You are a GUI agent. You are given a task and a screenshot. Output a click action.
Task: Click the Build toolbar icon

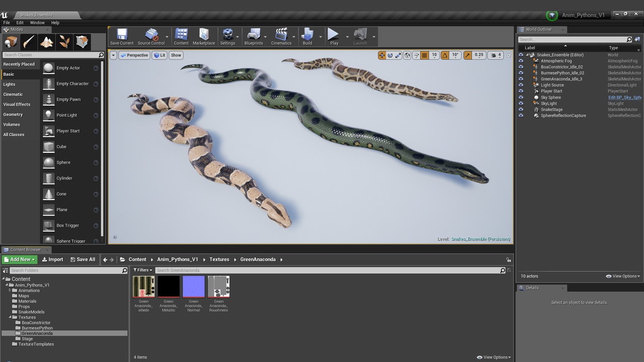click(x=307, y=37)
